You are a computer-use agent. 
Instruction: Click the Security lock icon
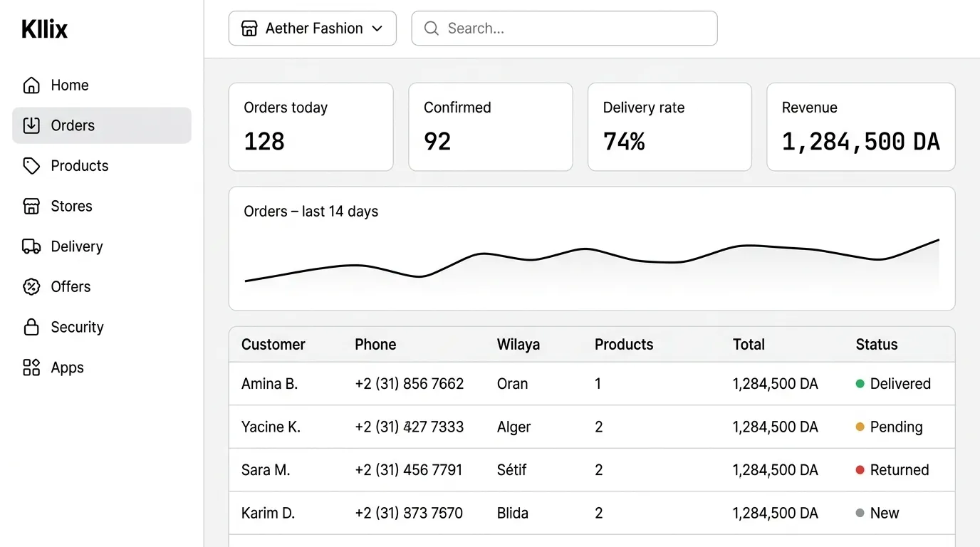point(31,328)
